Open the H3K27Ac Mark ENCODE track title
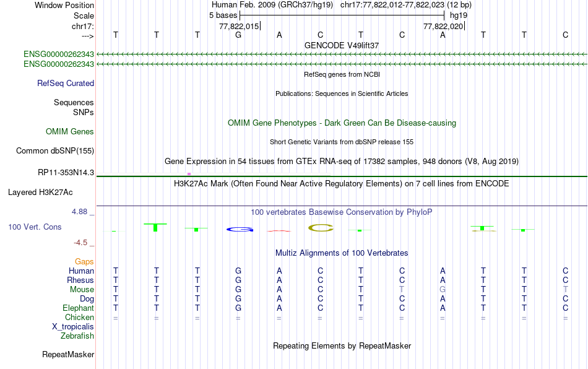The image size is (588, 369). point(342,183)
